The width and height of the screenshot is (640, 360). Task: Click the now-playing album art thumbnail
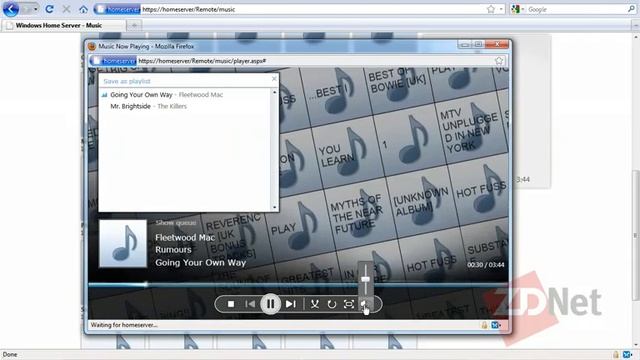tap(123, 244)
